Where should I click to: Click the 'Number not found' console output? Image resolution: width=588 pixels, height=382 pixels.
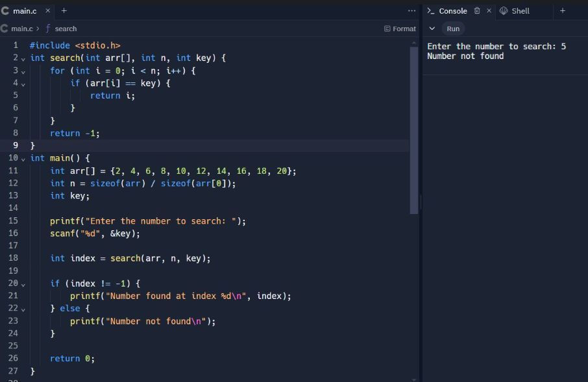(465, 56)
